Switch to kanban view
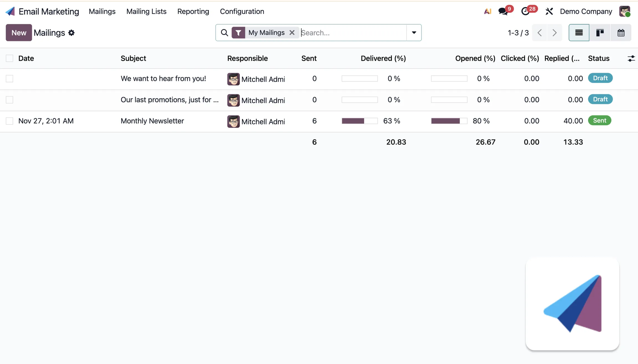Viewport: 638px width, 364px height. click(x=600, y=33)
